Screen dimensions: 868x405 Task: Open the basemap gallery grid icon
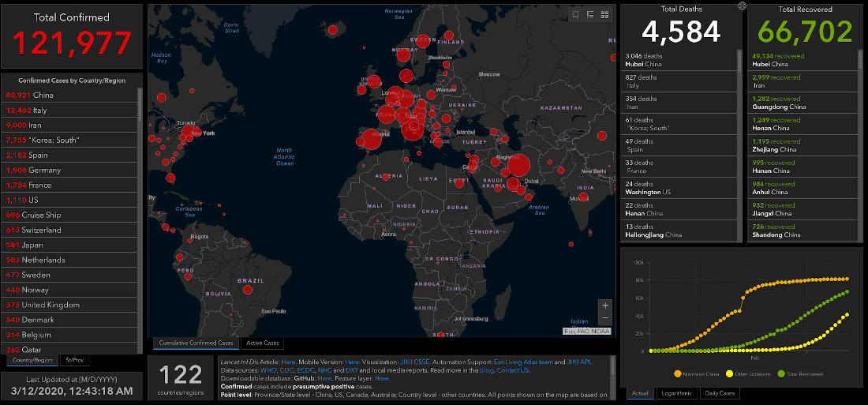coord(604,14)
